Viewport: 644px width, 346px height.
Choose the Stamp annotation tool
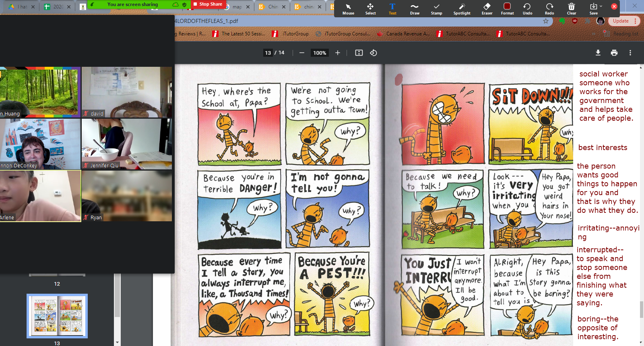(x=437, y=8)
